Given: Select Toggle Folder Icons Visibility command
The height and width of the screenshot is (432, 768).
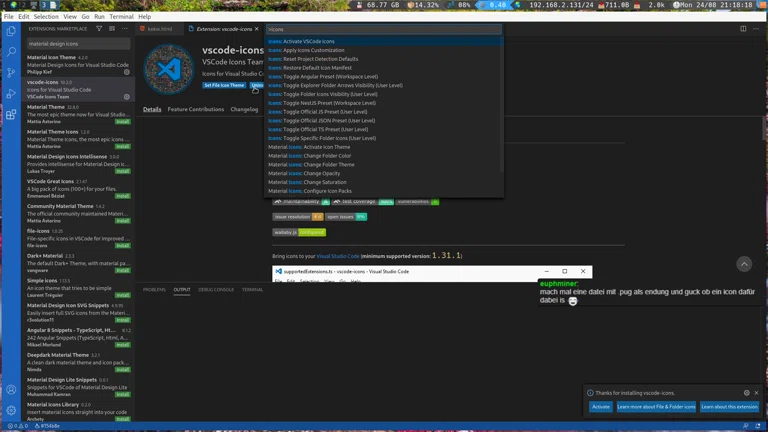Looking at the screenshot, I should tap(384, 95).
